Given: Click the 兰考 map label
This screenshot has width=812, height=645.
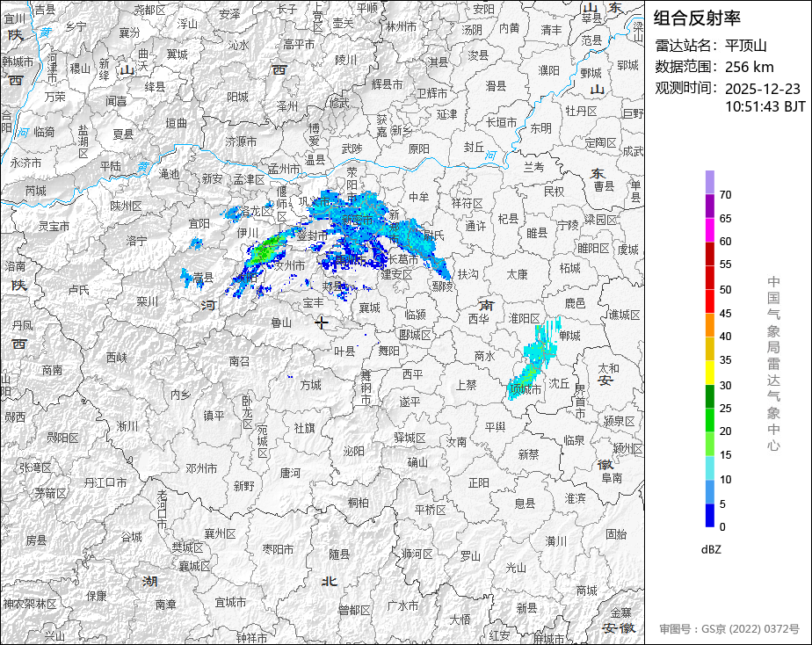Looking at the screenshot, I should [533, 167].
